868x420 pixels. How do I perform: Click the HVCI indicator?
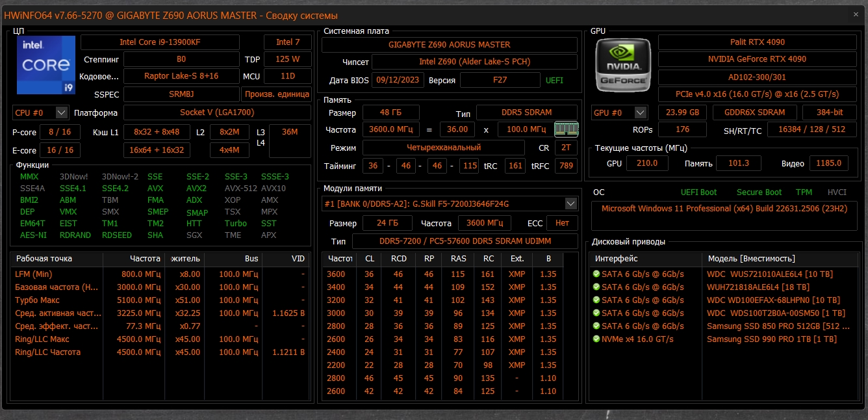tap(837, 192)
